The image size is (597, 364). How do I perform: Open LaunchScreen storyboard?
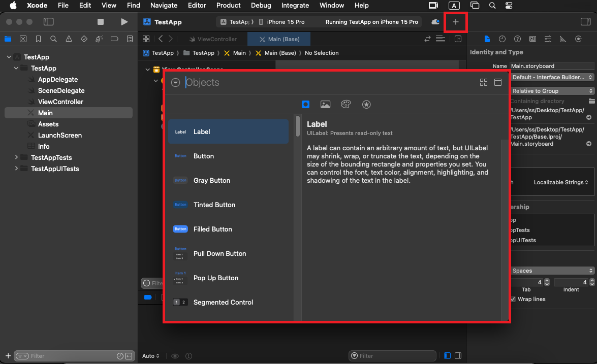click(60, 135)
